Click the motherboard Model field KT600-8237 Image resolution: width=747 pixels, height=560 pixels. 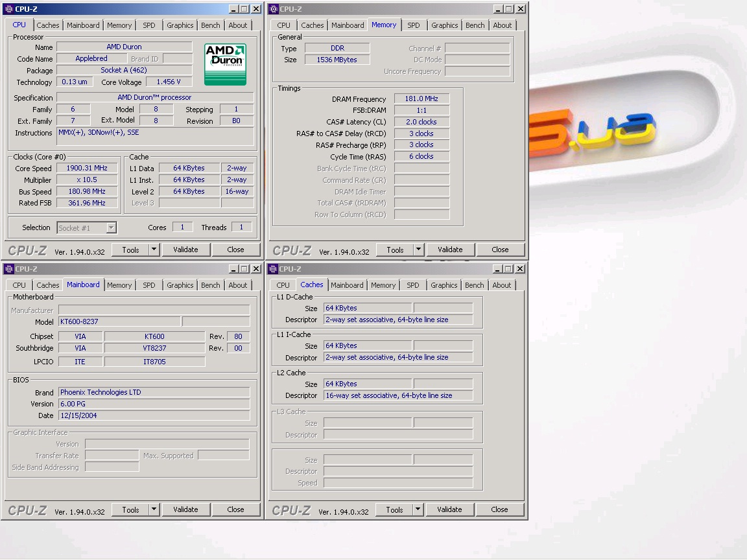click(x=119, y=321)
